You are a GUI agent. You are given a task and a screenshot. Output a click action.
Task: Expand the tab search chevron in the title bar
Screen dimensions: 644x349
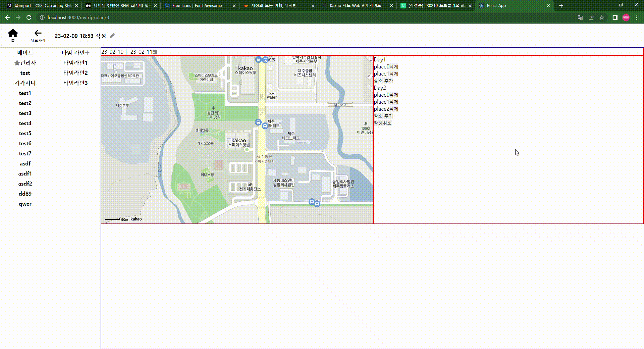(590, 5)
